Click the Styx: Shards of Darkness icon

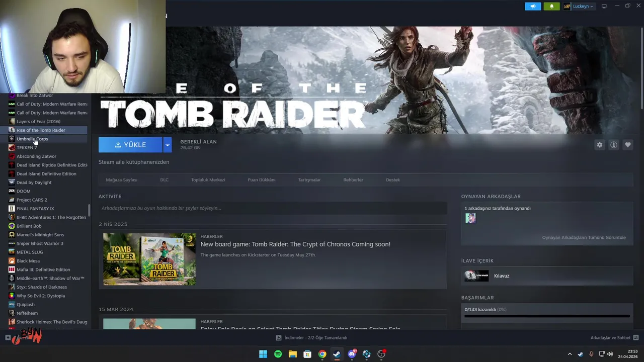pyautogui.click(x=12, y=287)
